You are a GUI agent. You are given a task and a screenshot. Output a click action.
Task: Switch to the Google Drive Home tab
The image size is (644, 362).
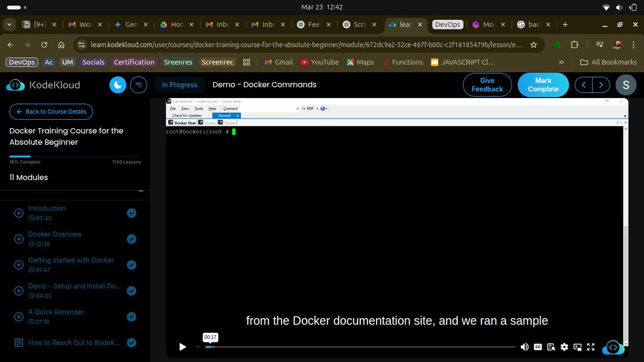(177, 25)
